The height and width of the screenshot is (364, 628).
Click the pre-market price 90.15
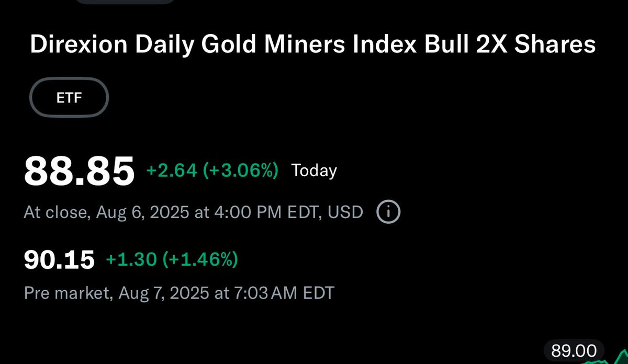59,257
